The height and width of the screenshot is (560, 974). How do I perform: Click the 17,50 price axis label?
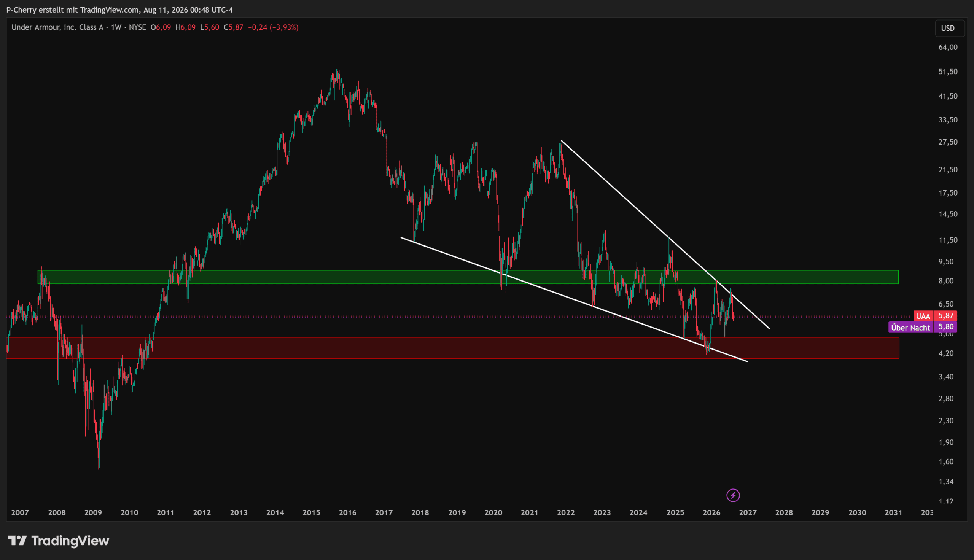click(x=948, y=193)
